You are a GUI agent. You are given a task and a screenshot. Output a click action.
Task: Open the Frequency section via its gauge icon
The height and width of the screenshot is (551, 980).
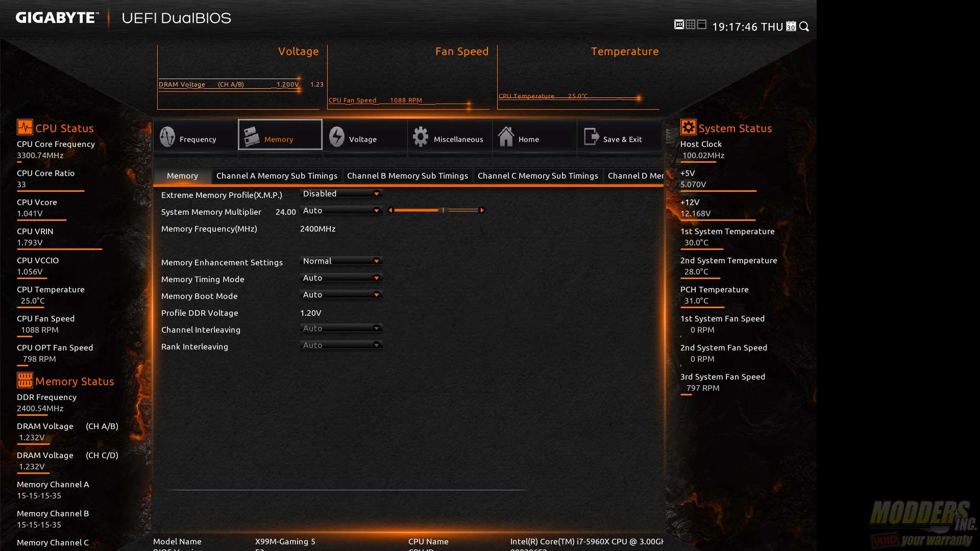point(167,137)
